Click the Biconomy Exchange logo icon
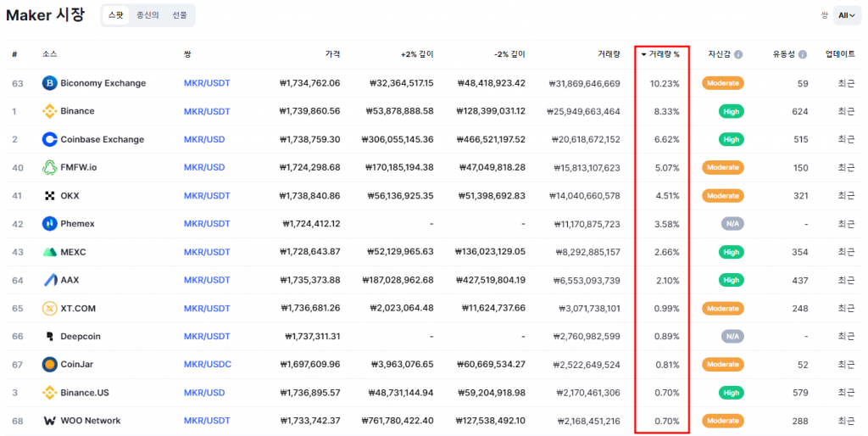The image size is (868, 436). (x=50, y=83)
